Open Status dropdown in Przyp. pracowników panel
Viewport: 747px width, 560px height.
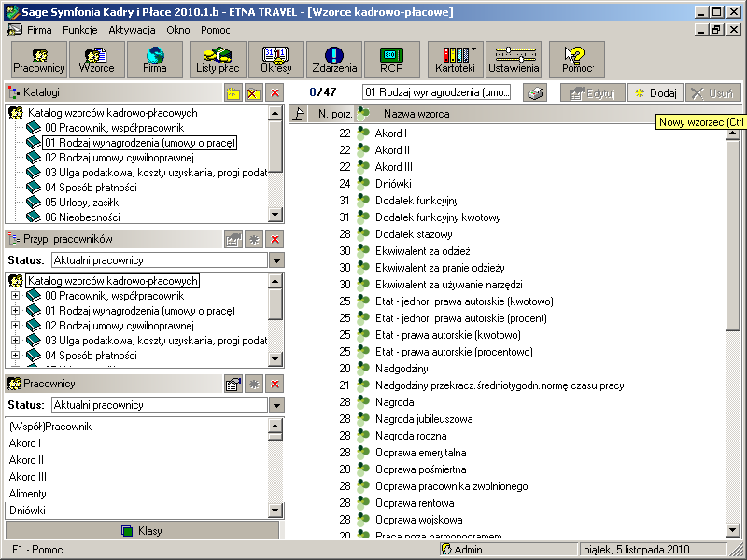tap(276, 260)
